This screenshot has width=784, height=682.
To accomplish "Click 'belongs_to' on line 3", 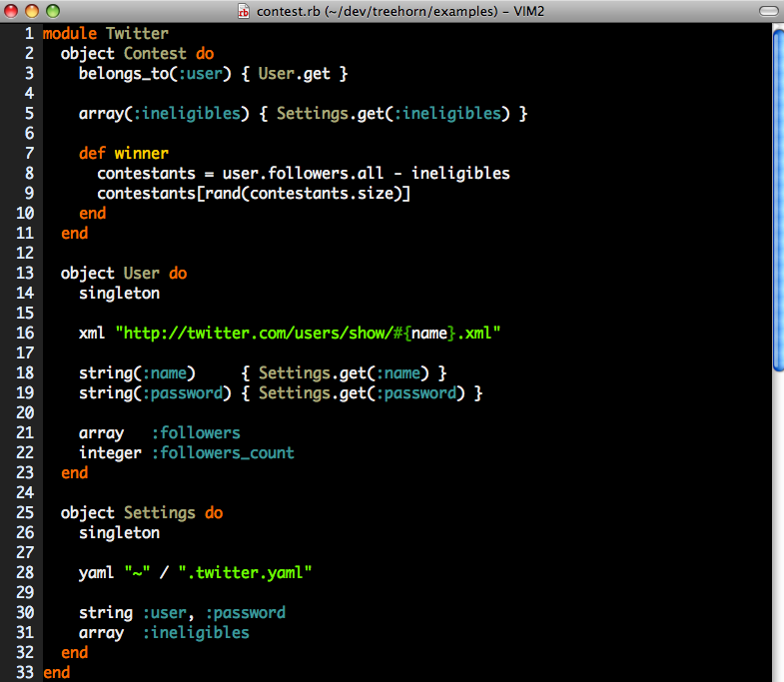I will 124,74.
